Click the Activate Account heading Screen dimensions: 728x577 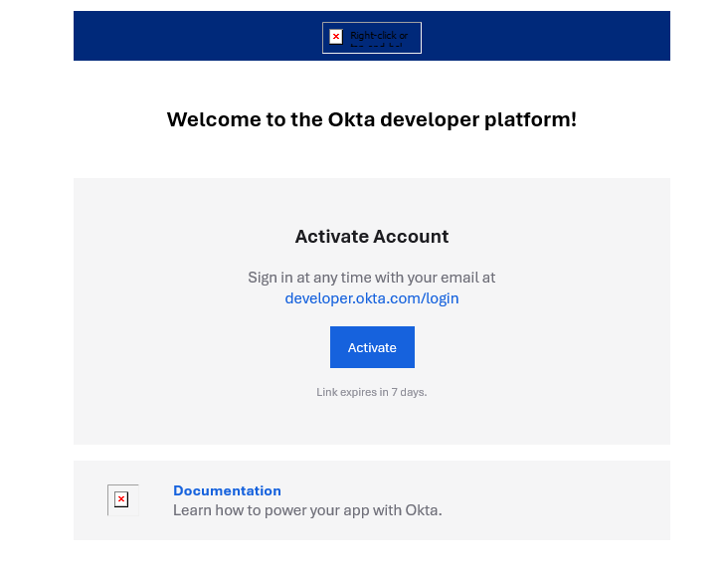click(371, 237)
